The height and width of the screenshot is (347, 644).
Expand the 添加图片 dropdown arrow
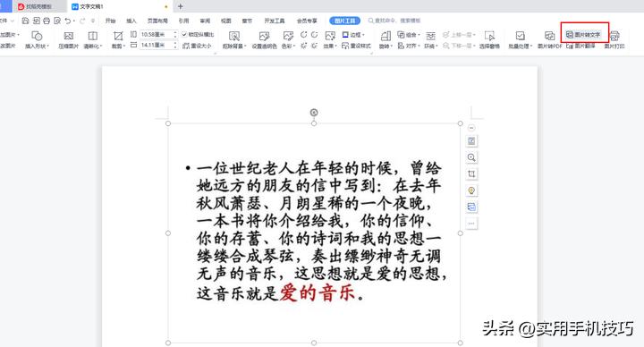[19, 35]
